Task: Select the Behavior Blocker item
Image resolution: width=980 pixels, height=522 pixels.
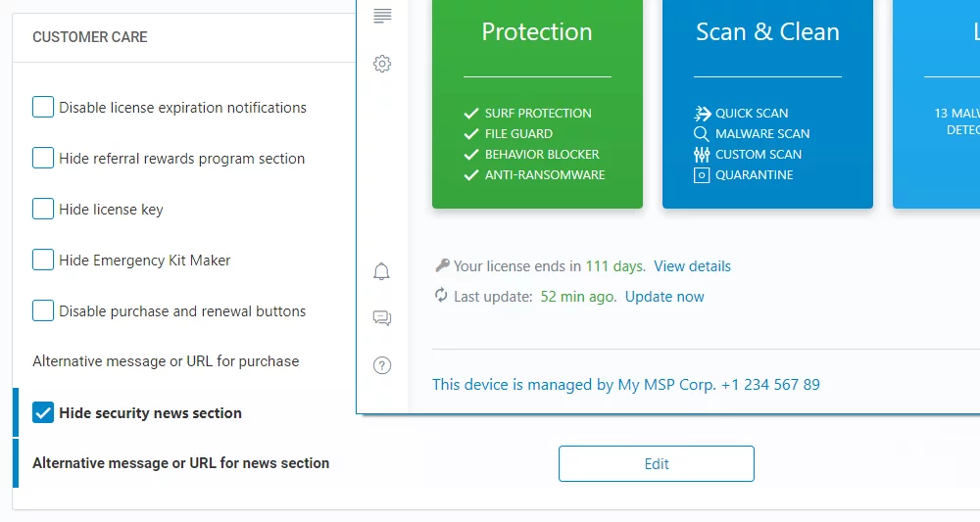Action: click(542, 155)
